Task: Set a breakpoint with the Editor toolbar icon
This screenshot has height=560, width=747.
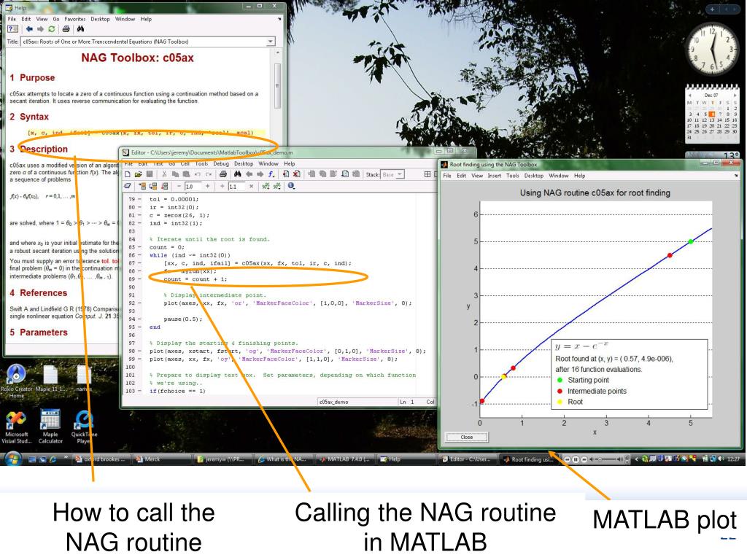Action: 286,174
